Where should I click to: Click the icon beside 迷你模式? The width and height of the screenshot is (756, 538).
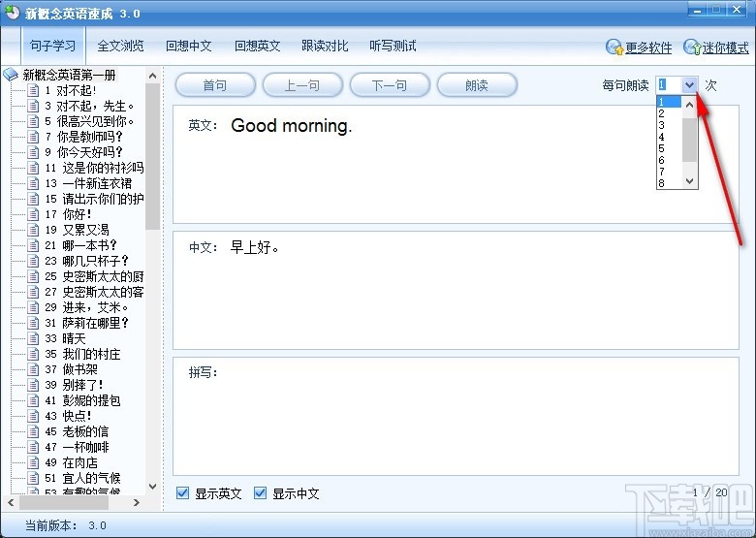tap(692, 47)
